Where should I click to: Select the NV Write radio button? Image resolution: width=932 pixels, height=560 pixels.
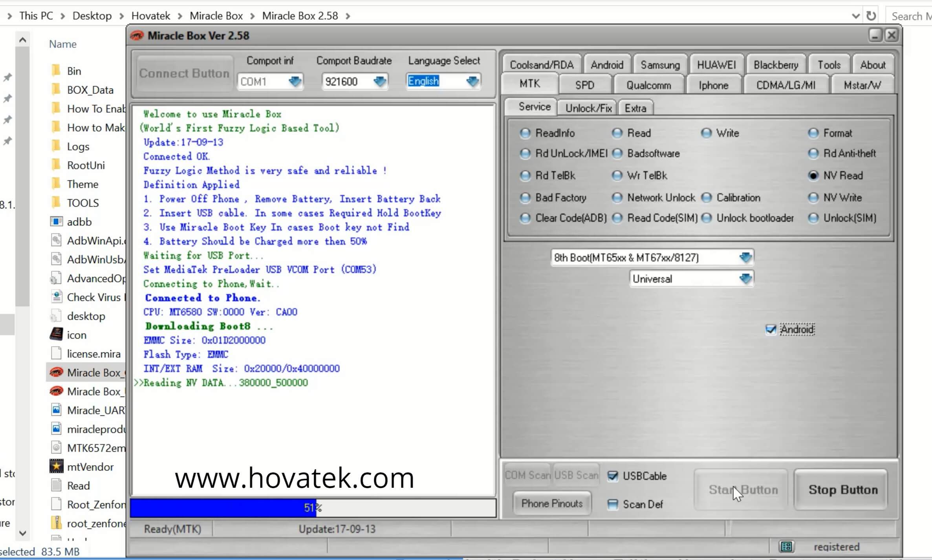(813, 198)
